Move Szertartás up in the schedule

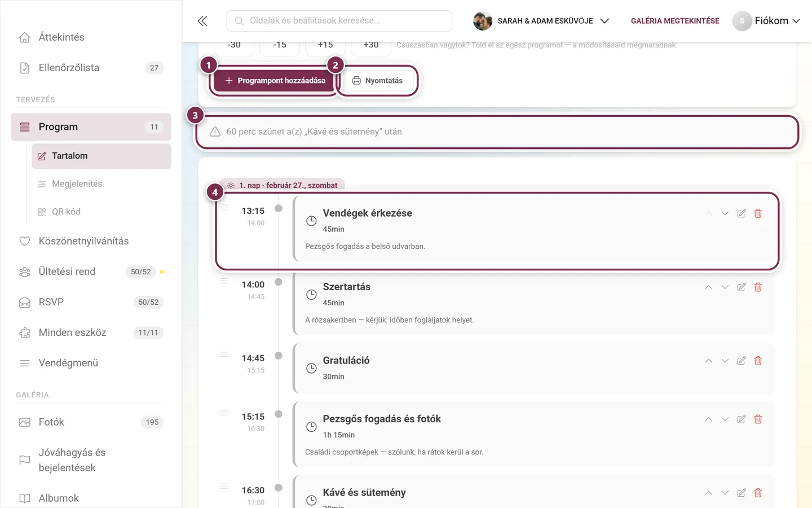(x=708, y=287)
